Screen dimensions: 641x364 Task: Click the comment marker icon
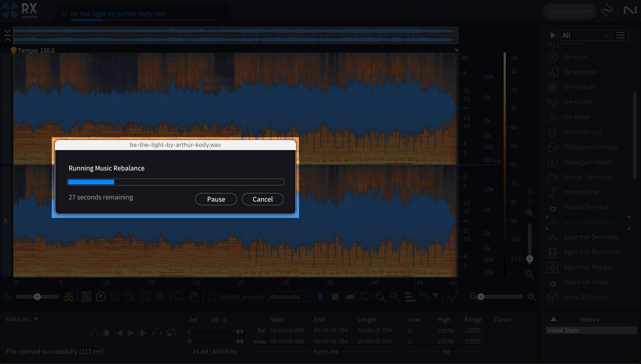click(101, 297)
